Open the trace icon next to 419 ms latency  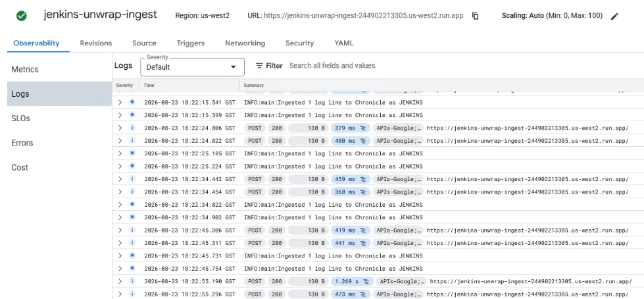pyautogui.click(x=363, y=231)
